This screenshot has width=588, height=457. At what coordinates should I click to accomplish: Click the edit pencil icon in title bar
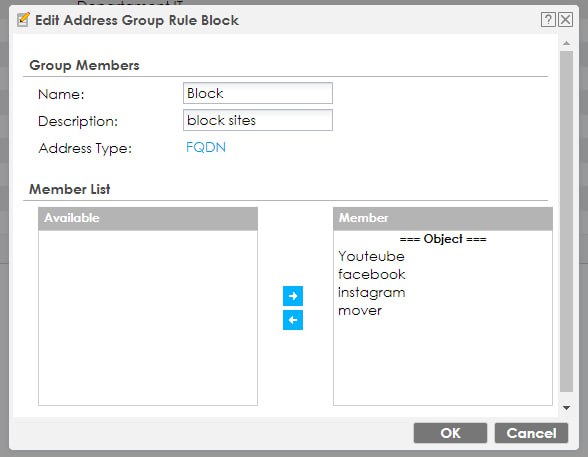point(23,19)
